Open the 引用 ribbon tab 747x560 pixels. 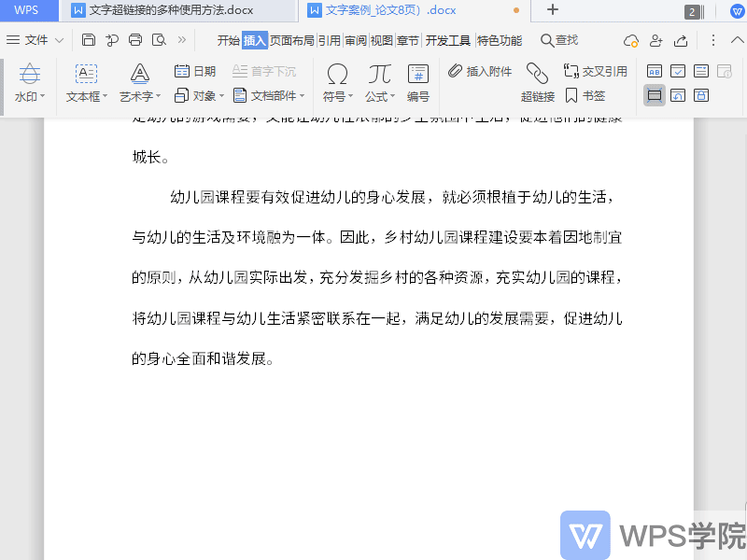330,40
